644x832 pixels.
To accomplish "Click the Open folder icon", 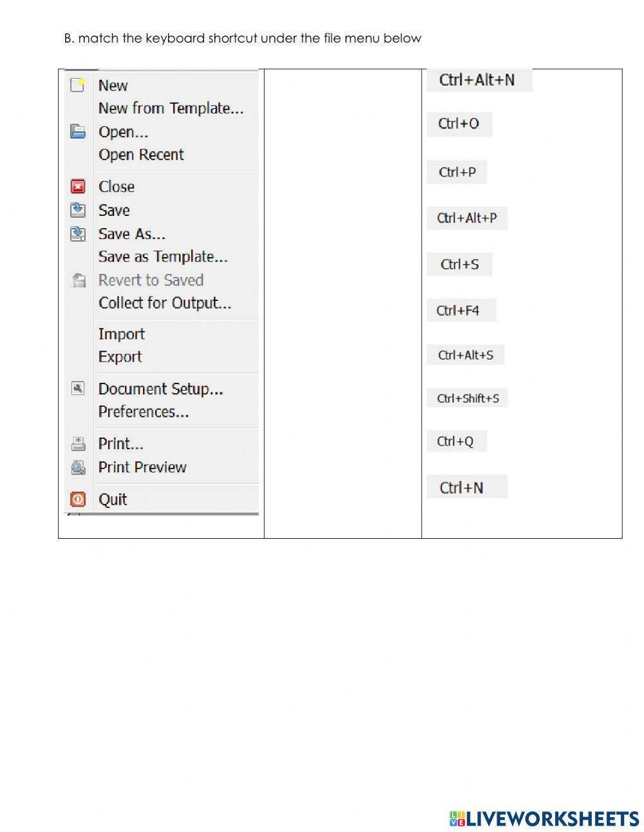I will 77,131.
